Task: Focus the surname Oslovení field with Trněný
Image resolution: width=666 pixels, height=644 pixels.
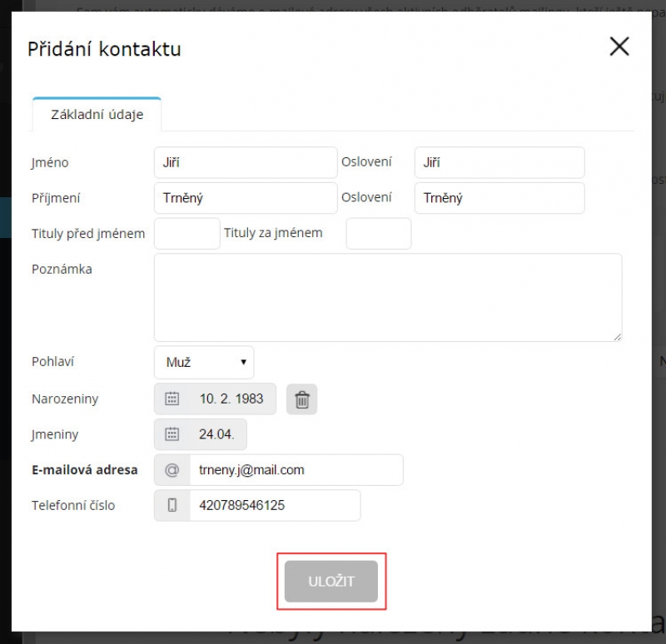Action: pos(499,198)
